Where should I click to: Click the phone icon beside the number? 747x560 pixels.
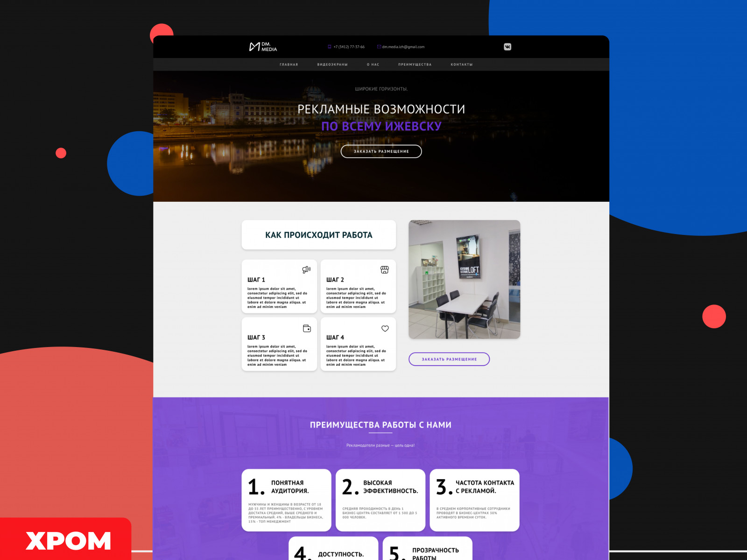point(330,47)
